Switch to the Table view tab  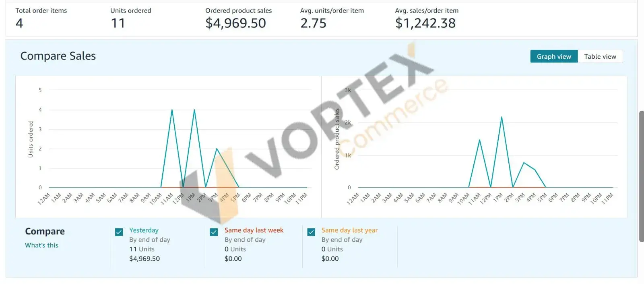tap(600, 56)
